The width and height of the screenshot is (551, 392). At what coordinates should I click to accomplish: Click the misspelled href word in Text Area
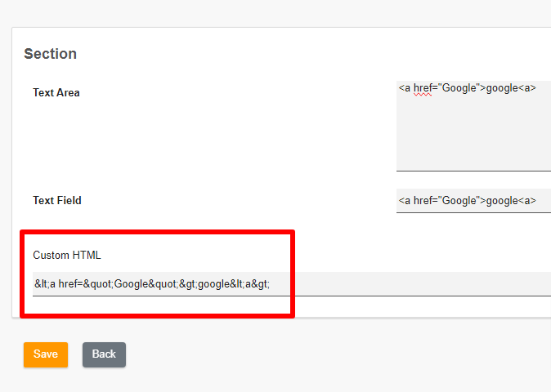tap(423, 88)
